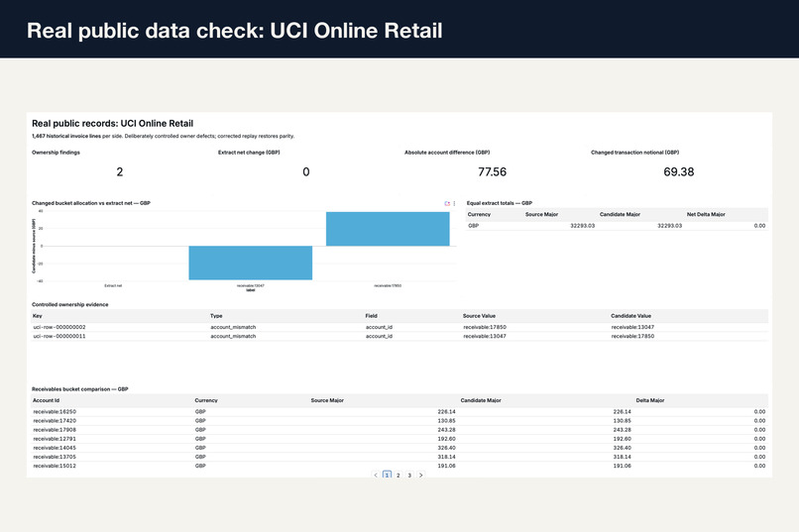Viewport: 799px width, 532px height.
Task: Select the receivable:17420 account row
Action: (399, 421)
